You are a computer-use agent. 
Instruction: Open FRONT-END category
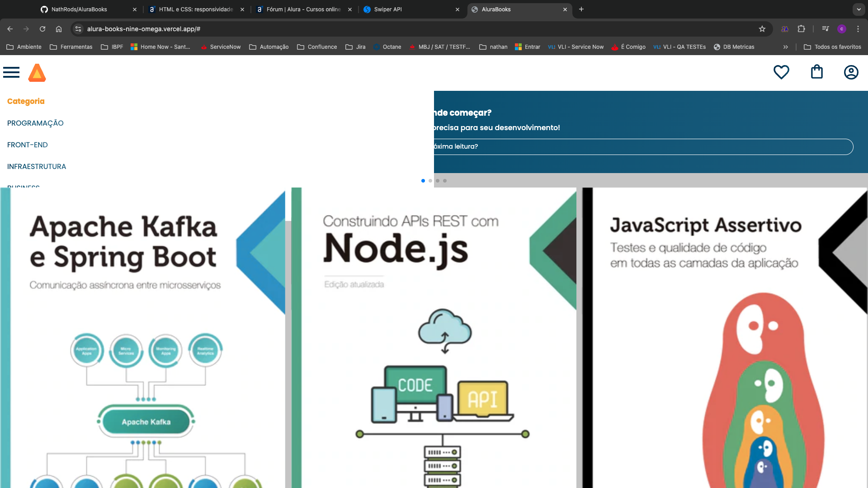click(x=28, y=145)
